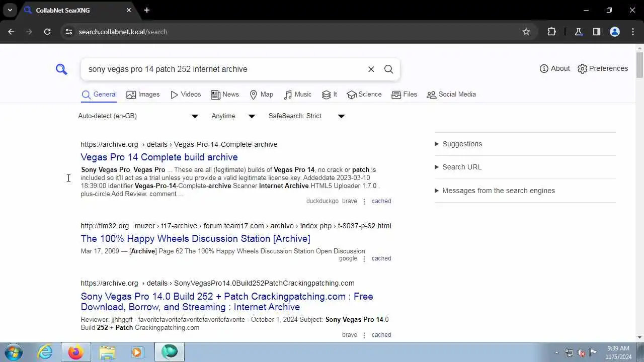
Task: Switch to Map category
Action: pyautogui.click(x=262, y=95)
